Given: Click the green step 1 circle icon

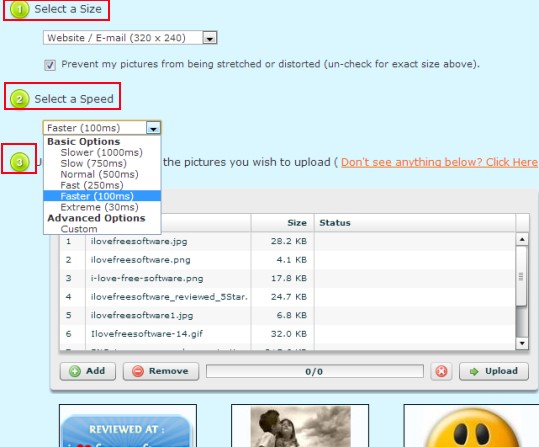Looking at the screenshot, I should pos(19,9).
